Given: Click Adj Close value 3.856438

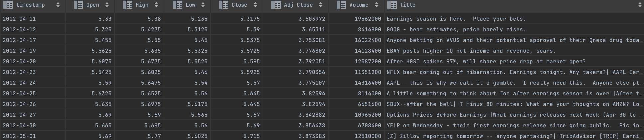Looking at the screenshot, I should [312, 126].
